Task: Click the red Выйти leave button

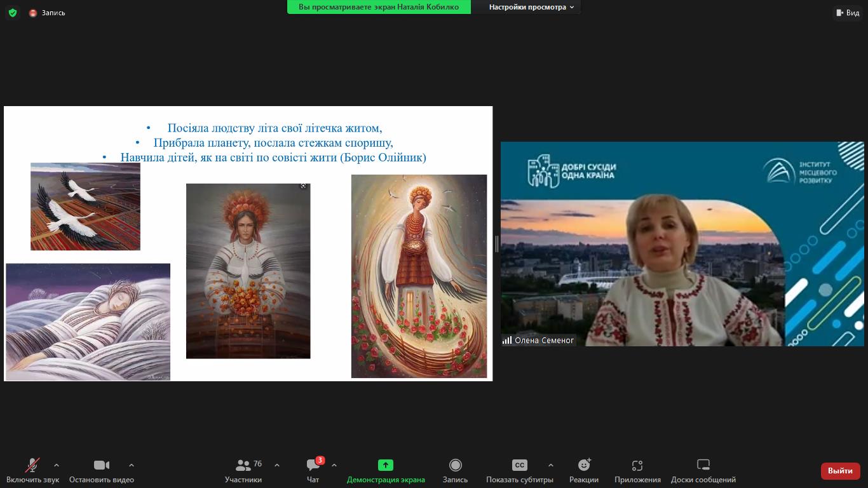Action: 840,471
